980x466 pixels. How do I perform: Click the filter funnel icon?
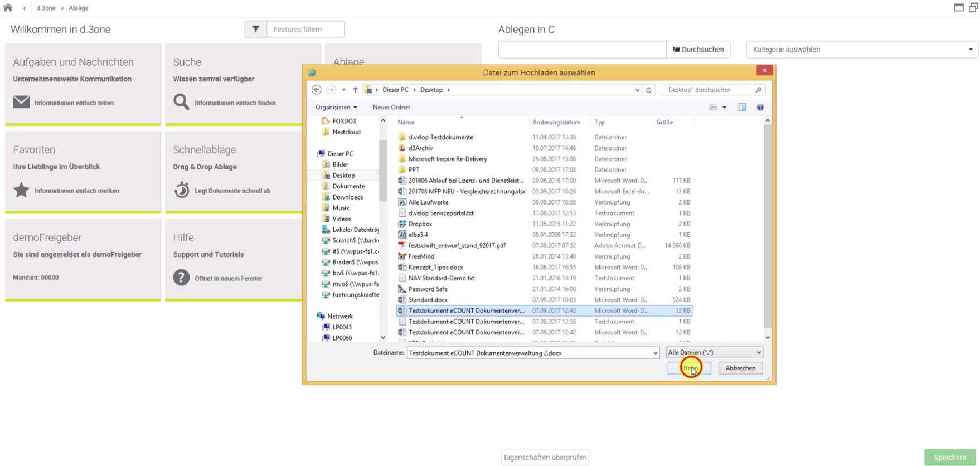[x=256, y=30]
